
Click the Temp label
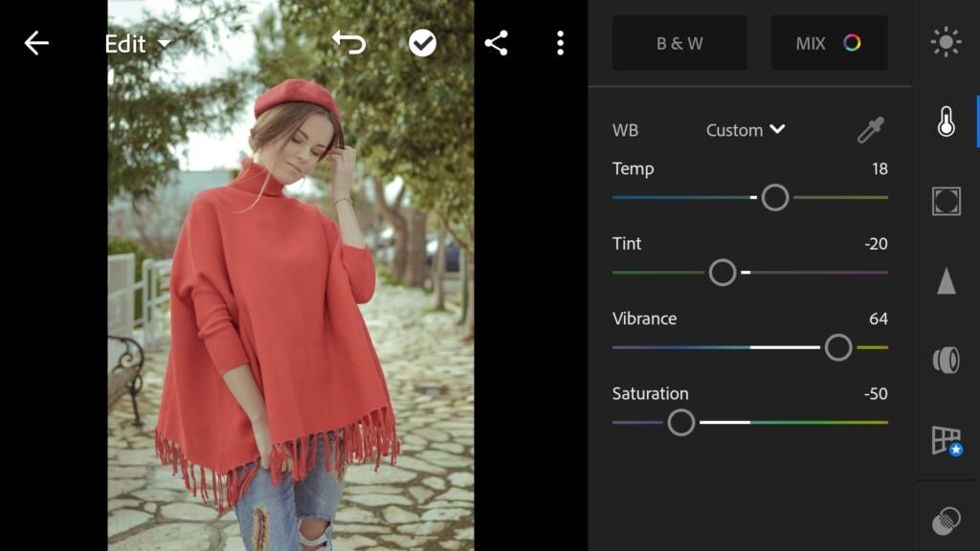[x=634, y=168]
